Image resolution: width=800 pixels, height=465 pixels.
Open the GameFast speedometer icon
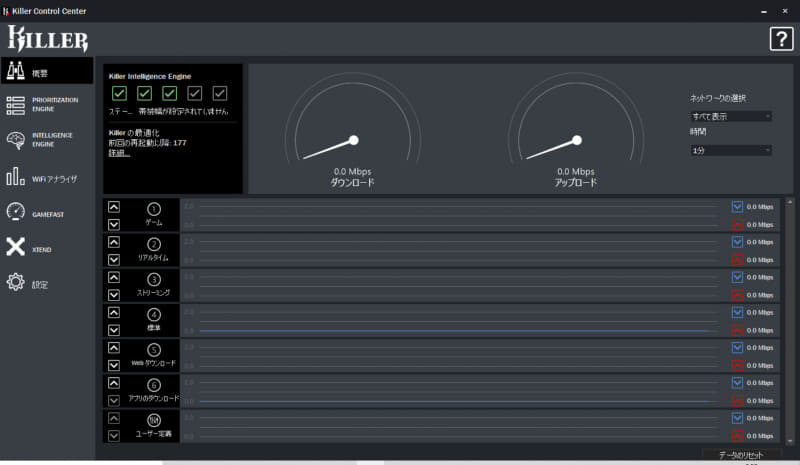[15, 211]
